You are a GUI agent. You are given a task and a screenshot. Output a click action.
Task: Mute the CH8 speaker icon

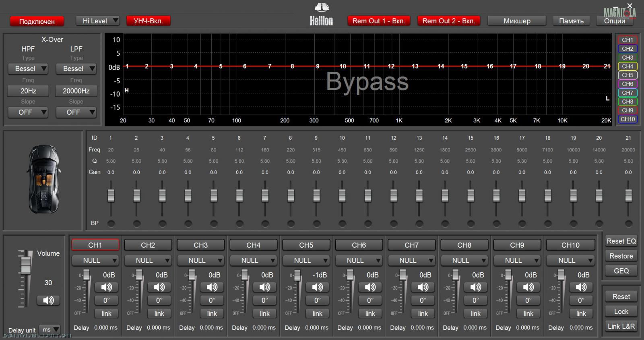[475, 287]
